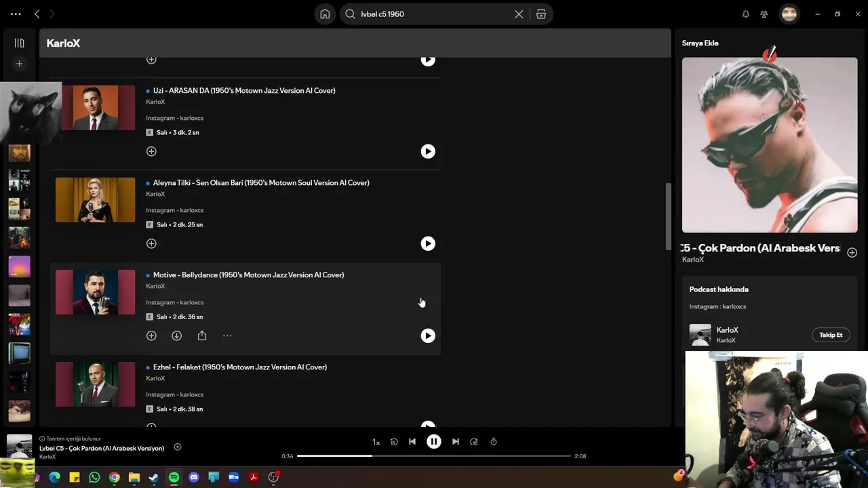Go forward with the right arrow
The image size is (868, 488).
(52, 14)
